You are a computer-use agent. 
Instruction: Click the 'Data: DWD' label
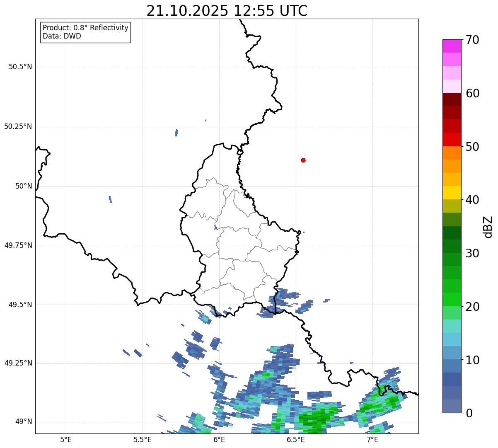coord(62,36)
